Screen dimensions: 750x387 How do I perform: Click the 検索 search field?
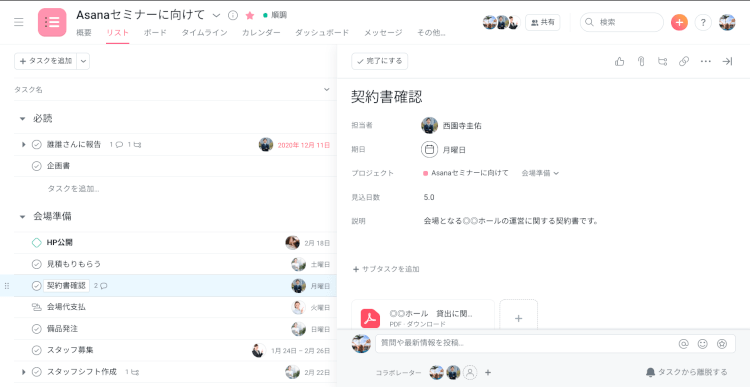click(622, 22)
